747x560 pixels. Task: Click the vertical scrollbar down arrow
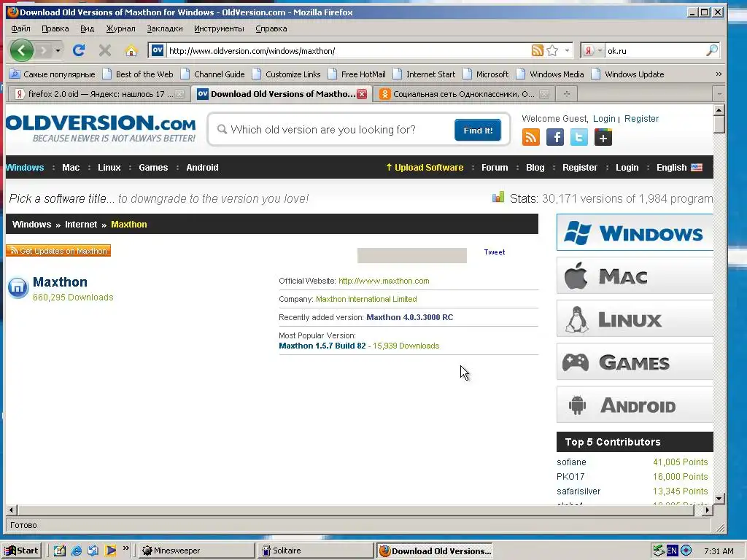719,499
